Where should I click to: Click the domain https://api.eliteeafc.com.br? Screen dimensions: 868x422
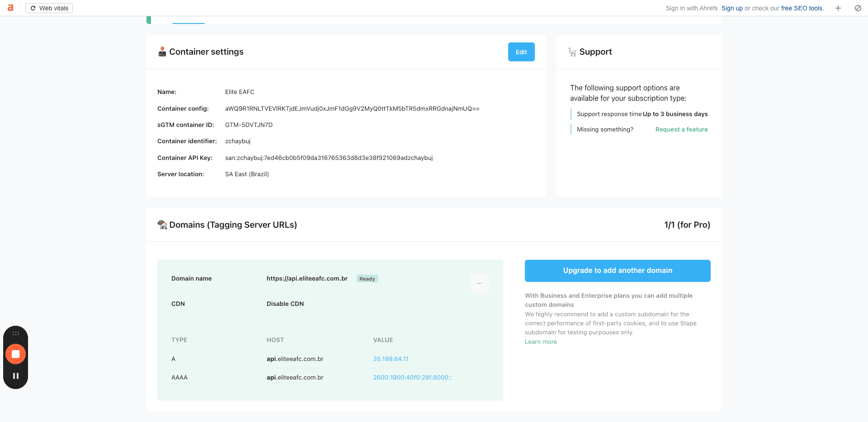[x=307, y=279]
